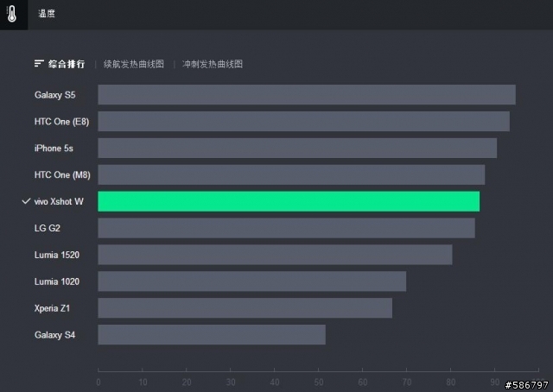Select the LG G2 bar
The width and height of the screenshot is (553, 392).
[x=286, y=228]
